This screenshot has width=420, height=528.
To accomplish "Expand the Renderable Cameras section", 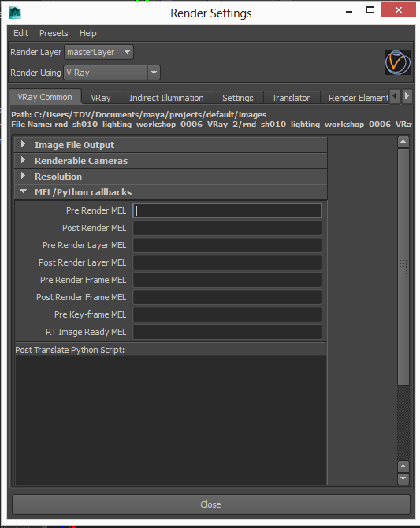I will [171, 161].
